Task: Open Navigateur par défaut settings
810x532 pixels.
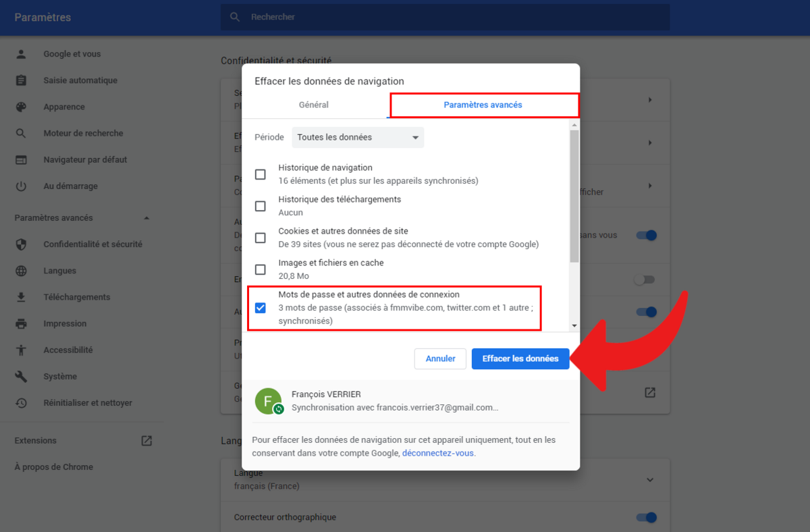Action: click(x=86, y=160)
